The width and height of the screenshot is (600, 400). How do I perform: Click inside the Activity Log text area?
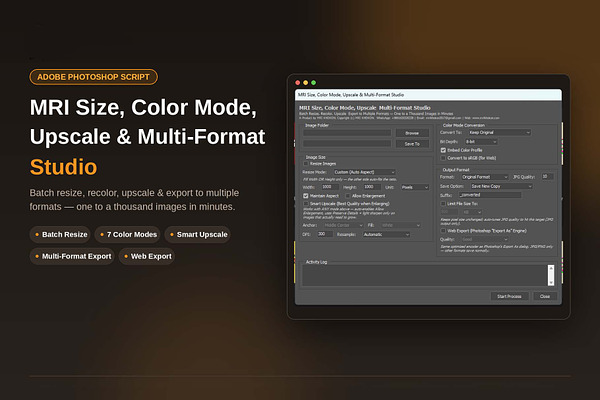425,275
